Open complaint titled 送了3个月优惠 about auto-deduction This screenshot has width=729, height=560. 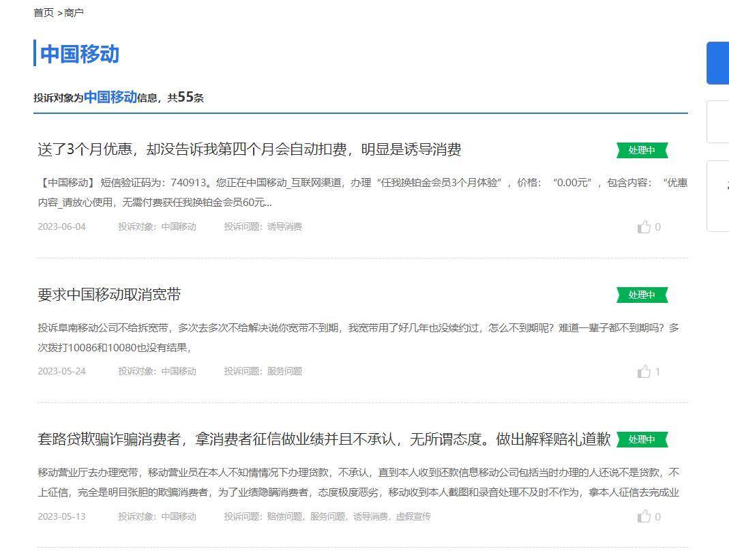coord(249,149)
